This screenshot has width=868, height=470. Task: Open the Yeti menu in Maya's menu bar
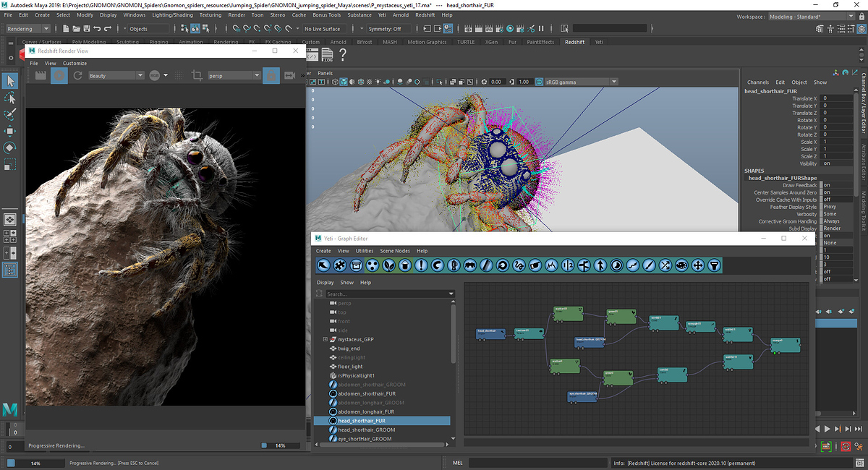point(382,14)
